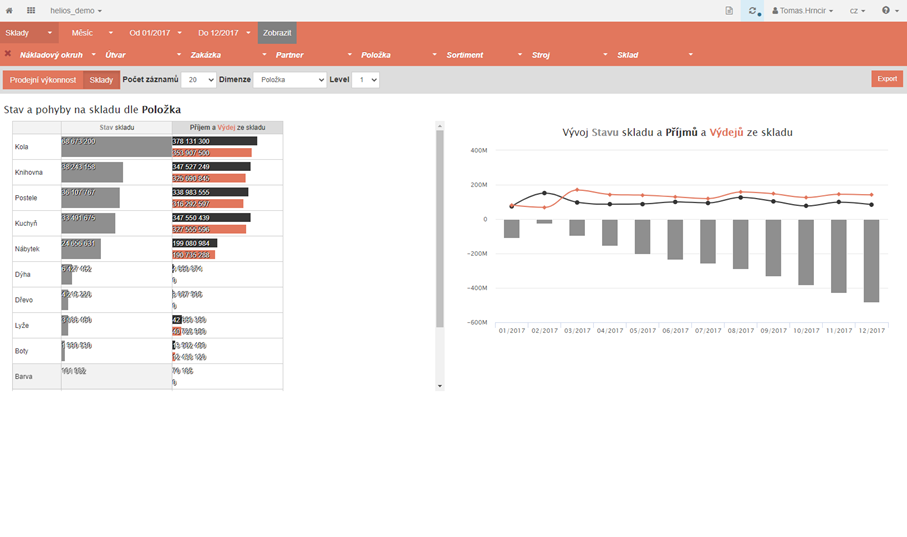The image size is (907, 537).
Task: Open the Level select box
Action: [x=365, y=79]
